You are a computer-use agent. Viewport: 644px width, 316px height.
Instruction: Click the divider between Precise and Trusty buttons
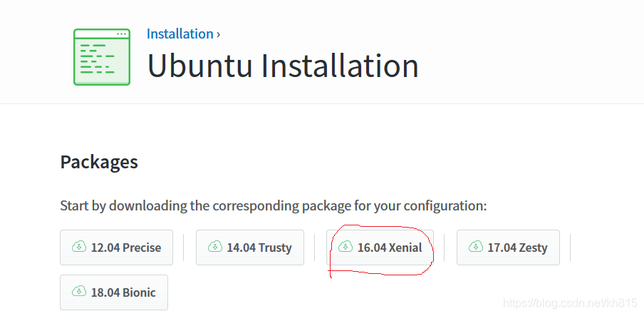183,248
